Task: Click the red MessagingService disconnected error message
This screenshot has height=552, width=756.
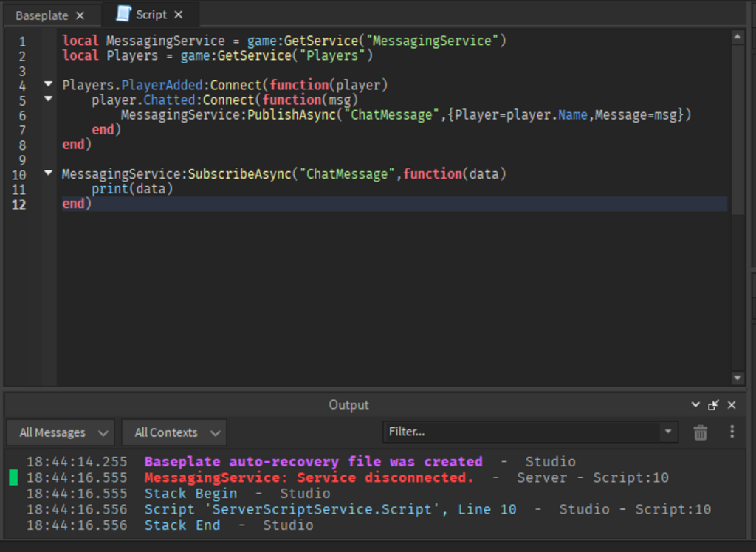Action: click(309, 477)
